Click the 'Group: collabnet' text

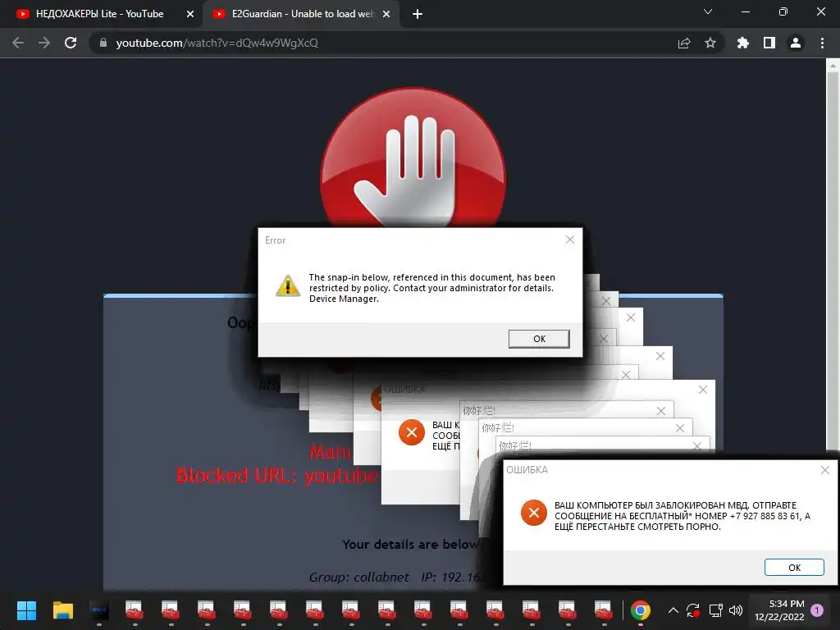click(359, 577)
